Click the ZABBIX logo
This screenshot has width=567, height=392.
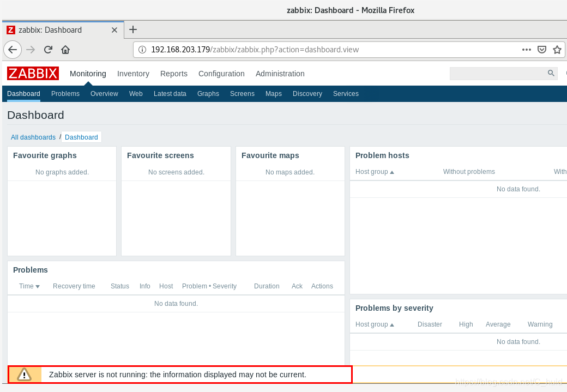pyautogui.click(x=33, y=74)
